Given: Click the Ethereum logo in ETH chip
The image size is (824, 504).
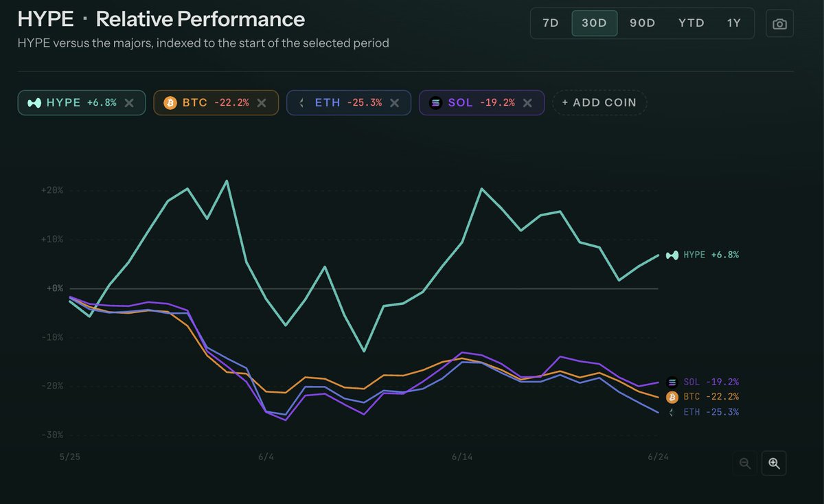Looking at the screenshot, I should coord(302,102).
